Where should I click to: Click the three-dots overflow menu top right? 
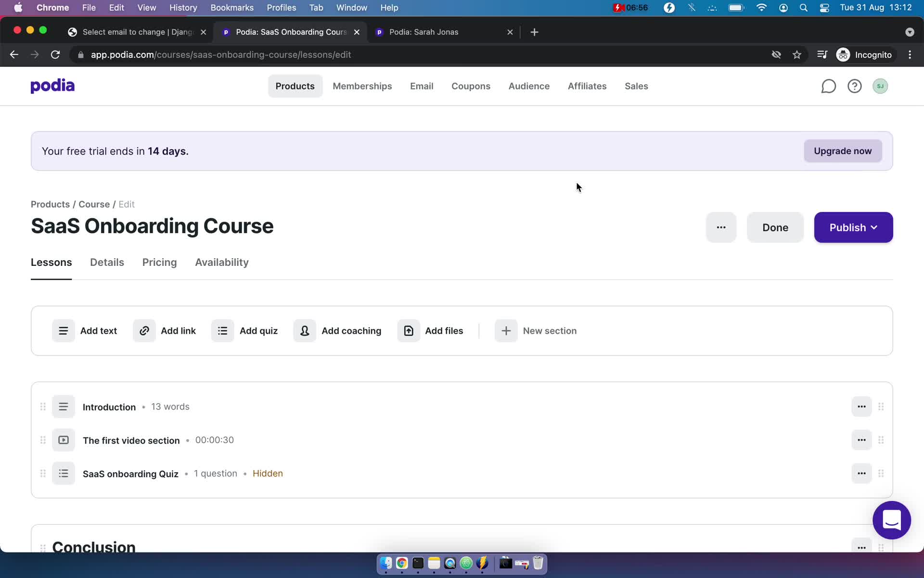point(721,227)
